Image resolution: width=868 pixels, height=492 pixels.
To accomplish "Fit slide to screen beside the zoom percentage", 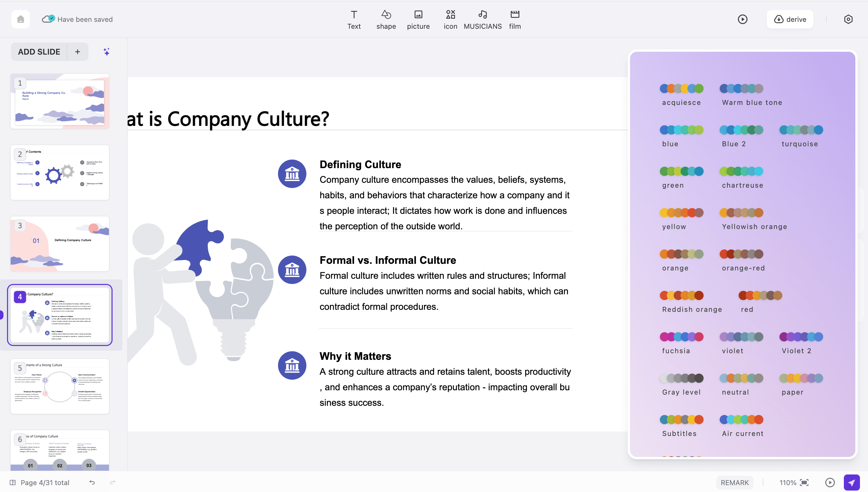I will click(x=805, y=482).
